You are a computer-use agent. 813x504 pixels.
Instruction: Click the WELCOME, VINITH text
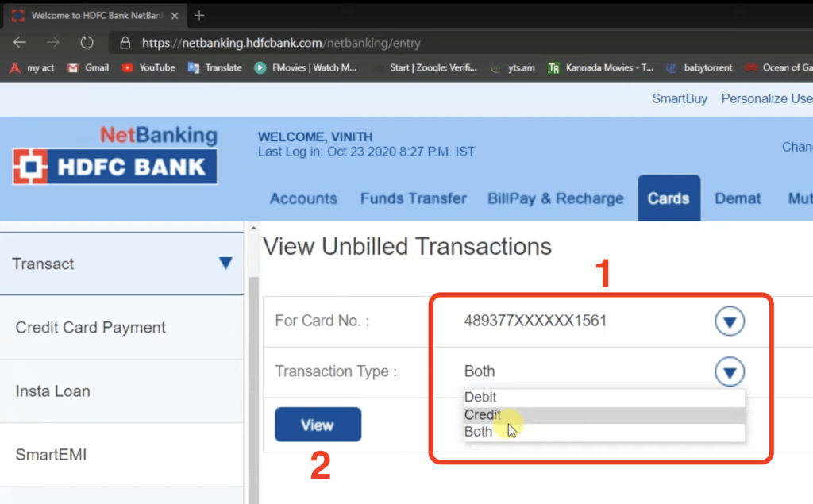pos(315,137)
